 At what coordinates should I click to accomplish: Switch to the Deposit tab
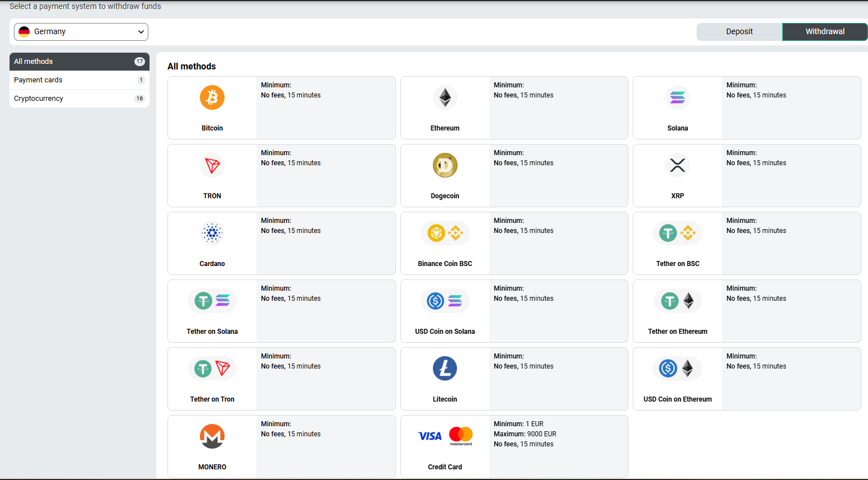click(x=739, y=32)
